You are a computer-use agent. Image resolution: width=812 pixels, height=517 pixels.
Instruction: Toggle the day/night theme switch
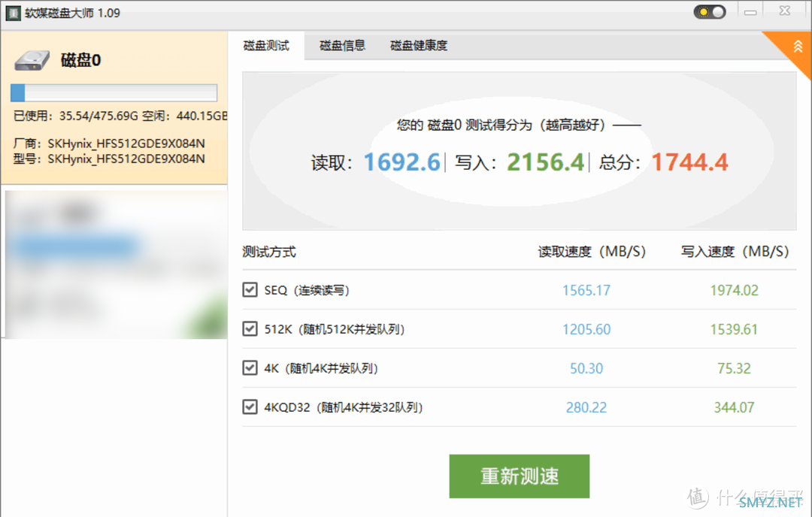tap(710, 13)
